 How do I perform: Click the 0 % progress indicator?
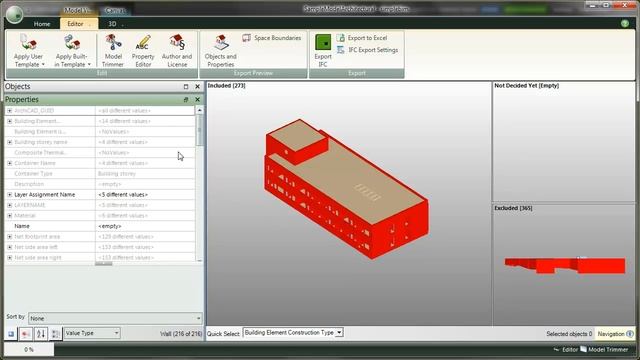point(29,350)
